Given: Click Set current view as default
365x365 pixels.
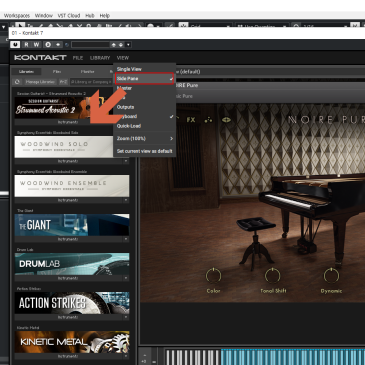Looking at the screenshot, I should (145, 151).
